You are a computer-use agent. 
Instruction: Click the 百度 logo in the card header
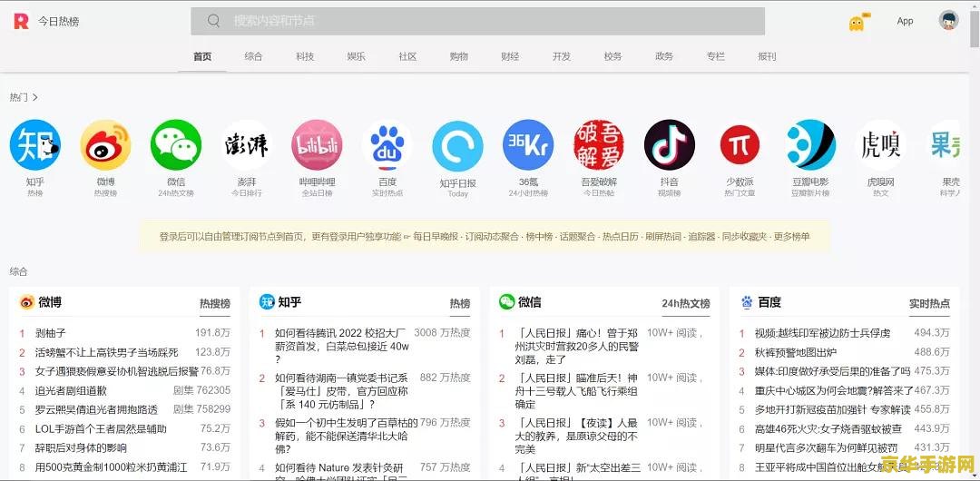[x=747, y=303]
